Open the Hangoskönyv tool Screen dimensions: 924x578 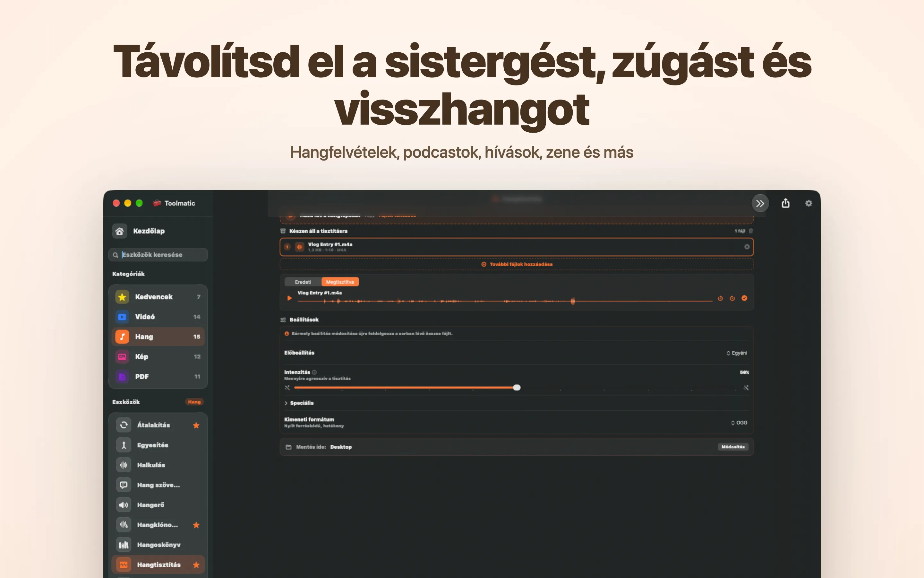[x=158, y=545]
